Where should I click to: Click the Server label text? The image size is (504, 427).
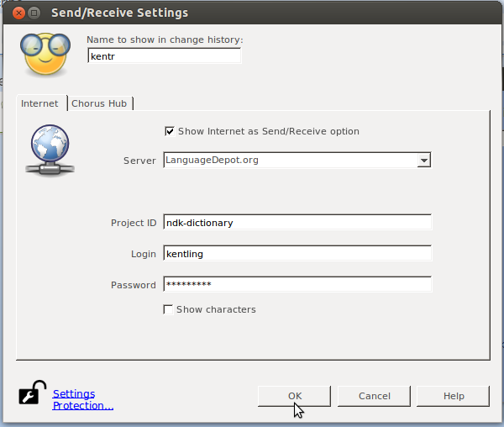point(139,161)
